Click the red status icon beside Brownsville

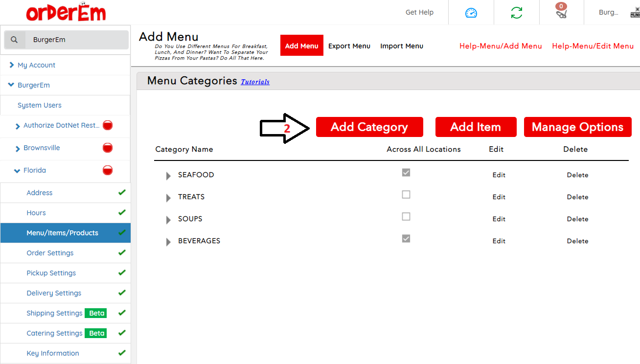click(x=108, y=148)
